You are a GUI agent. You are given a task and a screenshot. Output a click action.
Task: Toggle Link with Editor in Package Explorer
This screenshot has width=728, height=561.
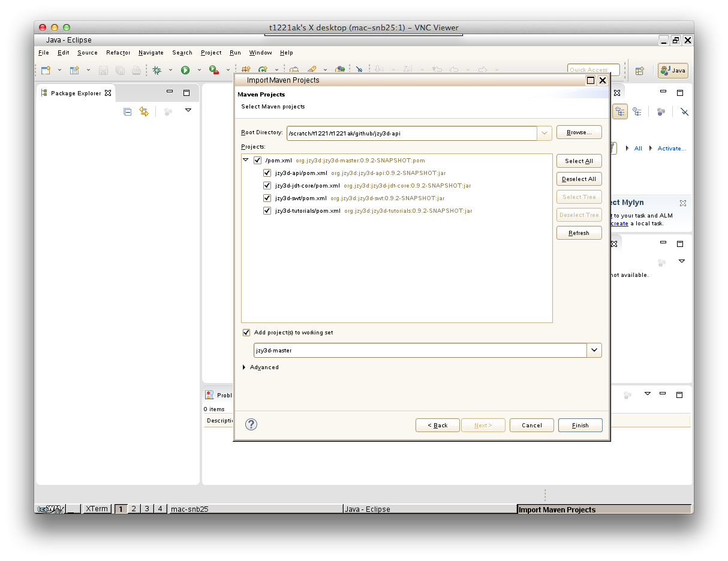pos(144,111)
